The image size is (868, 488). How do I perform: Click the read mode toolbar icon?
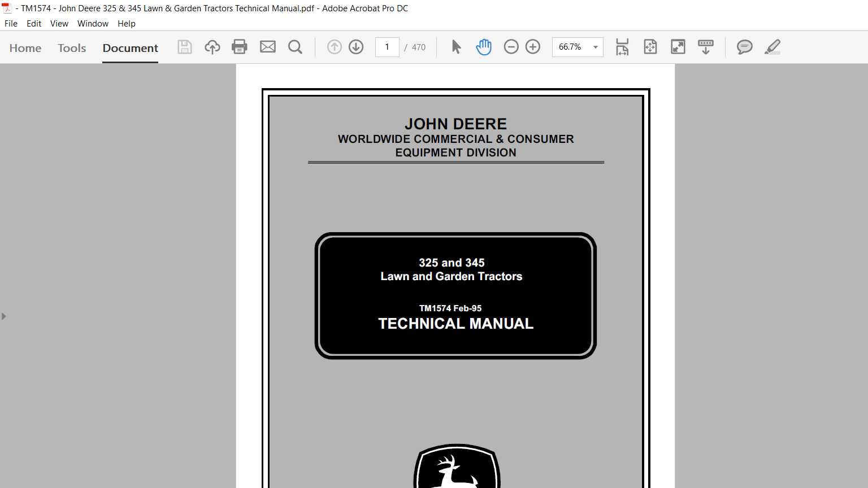point(706,47)
